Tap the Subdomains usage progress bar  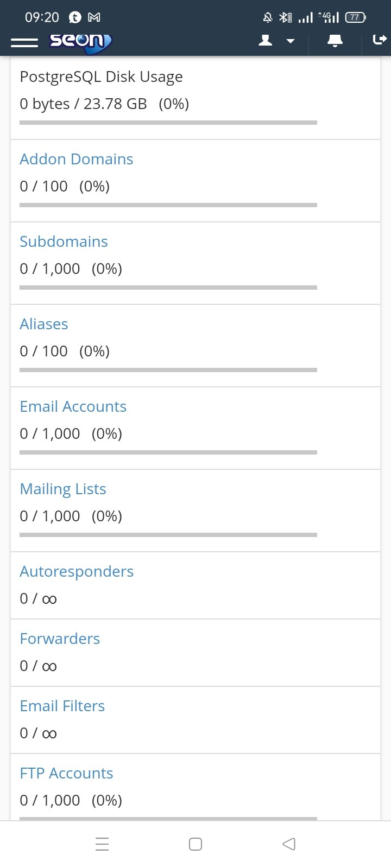click(168, 288)
